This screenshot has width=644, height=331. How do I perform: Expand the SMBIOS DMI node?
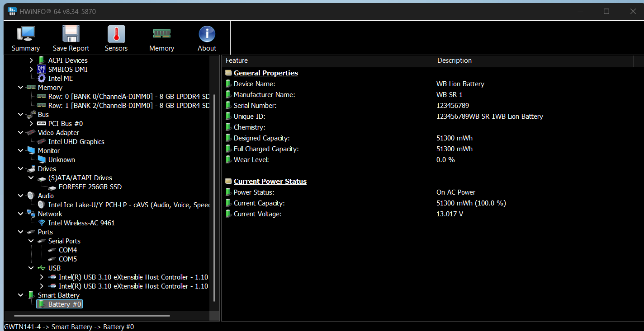31,69
